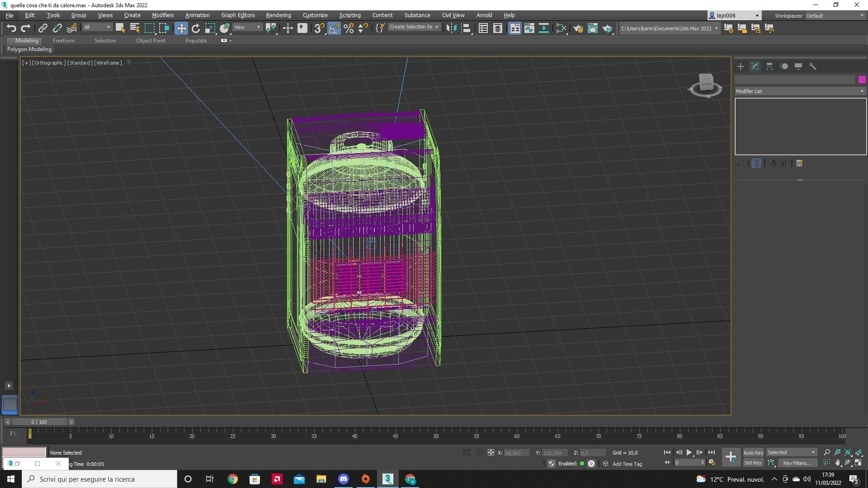Open the Key Filters dialog
The image size is (868, 488).
pos(797,463)
